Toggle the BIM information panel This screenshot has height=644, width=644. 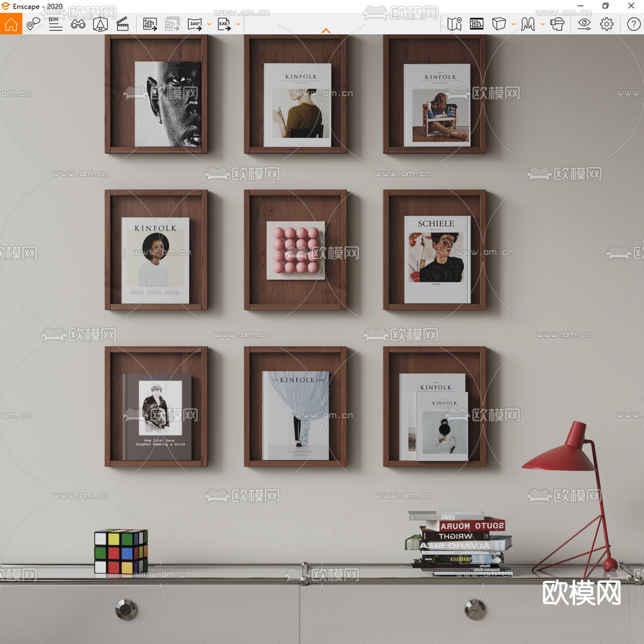point(55,24)
